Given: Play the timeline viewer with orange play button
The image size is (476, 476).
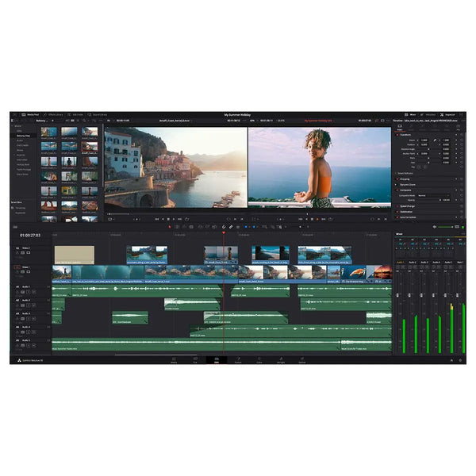Looking at the screenshot, I should (317, 219).
